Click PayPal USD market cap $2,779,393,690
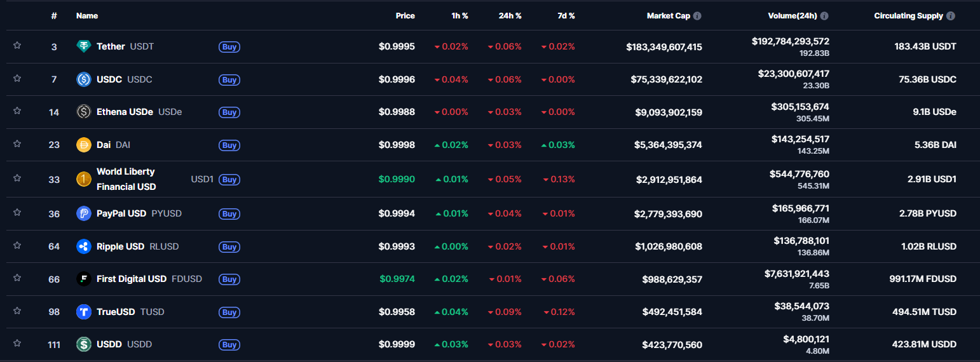This screenshot has width=980, height=362. [x=668, y=214]
